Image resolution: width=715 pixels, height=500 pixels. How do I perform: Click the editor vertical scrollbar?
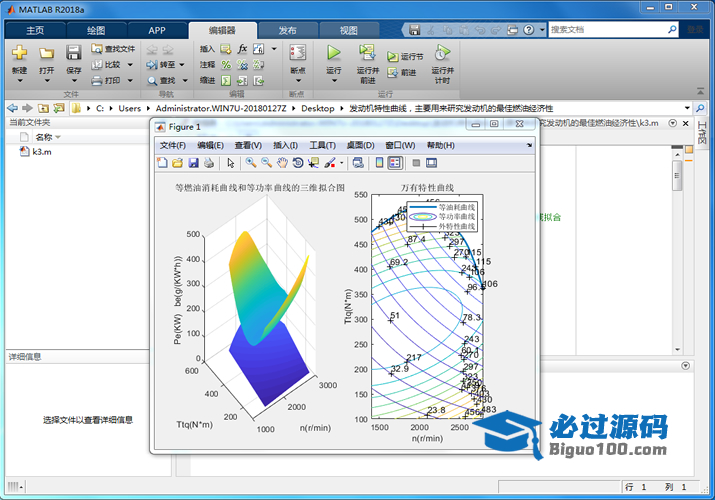[x=677, y=251]
